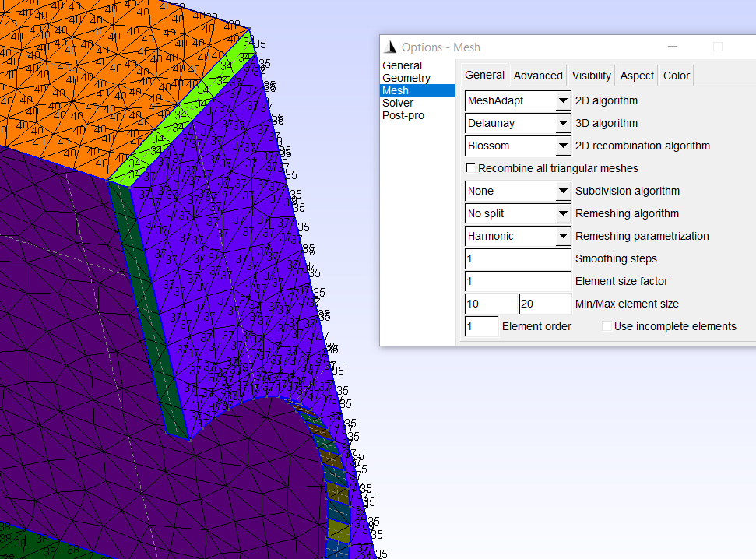756x559 pixels.
Task: Switch to the General tab
Action: coord(484,76)
